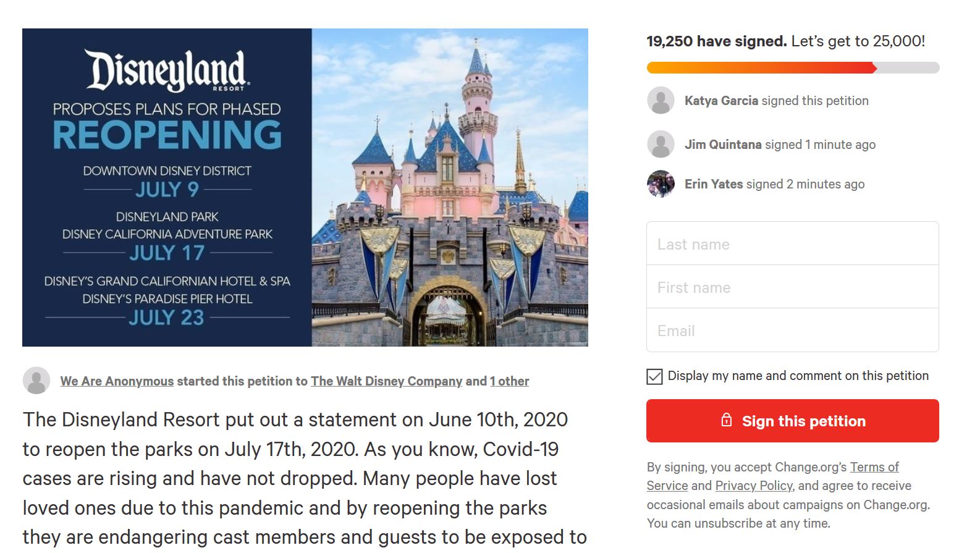Click Jim Quintana's avatar icon
This screenshot has width=980, height=553.
[661, 144]
